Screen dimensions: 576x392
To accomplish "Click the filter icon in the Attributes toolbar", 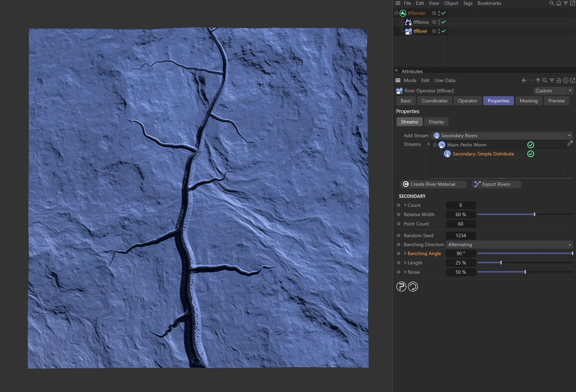I will 551,80.
